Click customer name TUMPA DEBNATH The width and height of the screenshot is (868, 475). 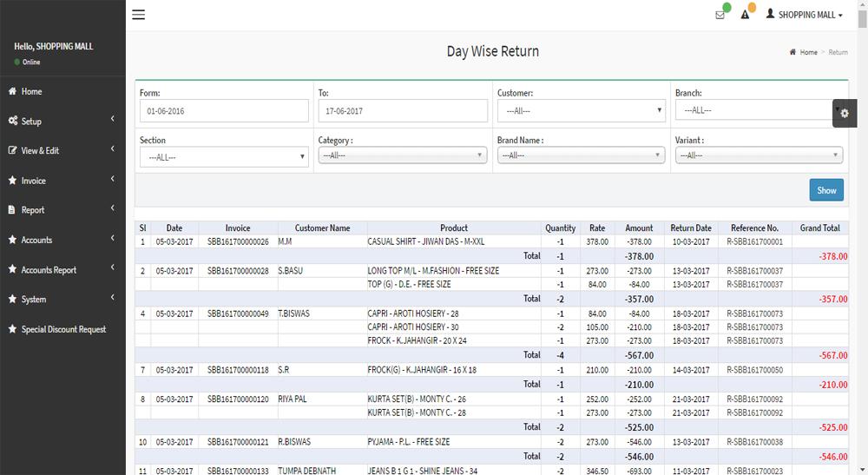coord(306,471)
